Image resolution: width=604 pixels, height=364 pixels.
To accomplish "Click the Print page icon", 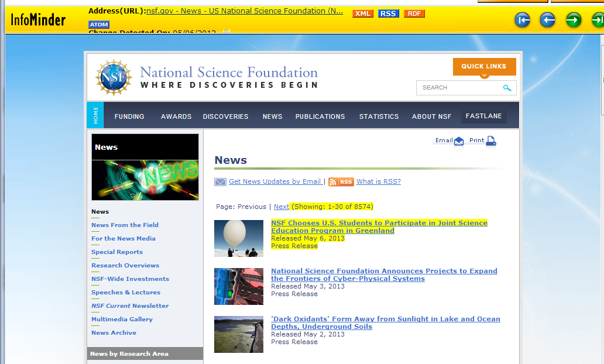I will pos(490,140).
